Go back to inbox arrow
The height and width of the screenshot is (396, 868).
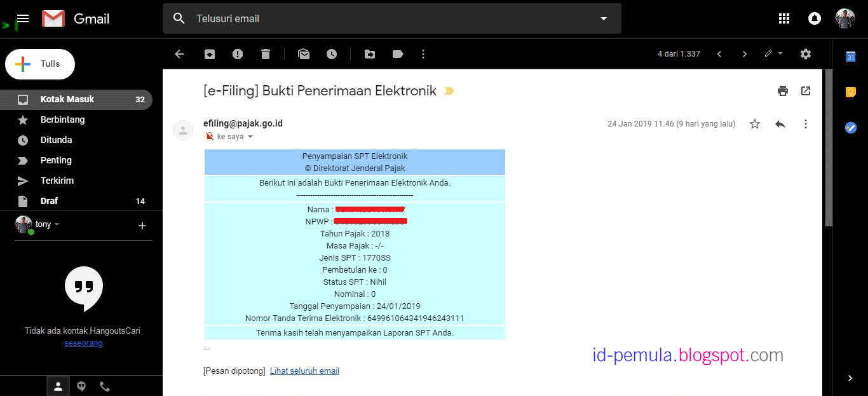(x=179, y=54)
